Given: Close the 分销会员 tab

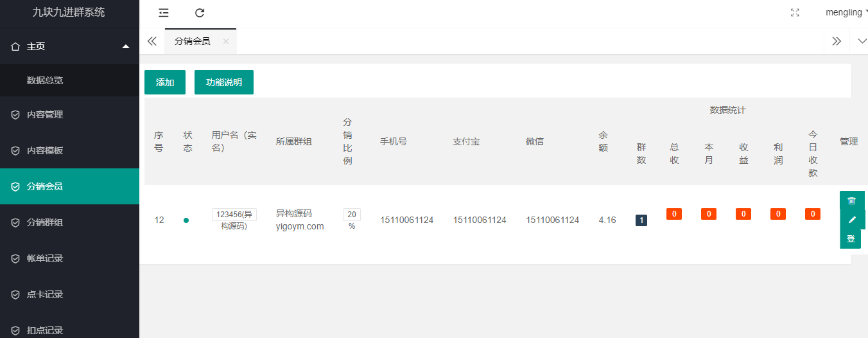Looking at the screenshot, I should (226, 41).
